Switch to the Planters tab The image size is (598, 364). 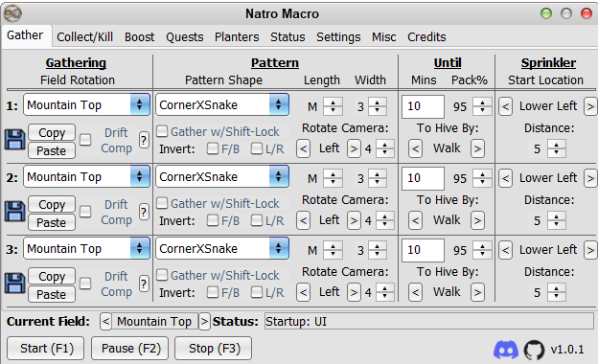point(237,37)
